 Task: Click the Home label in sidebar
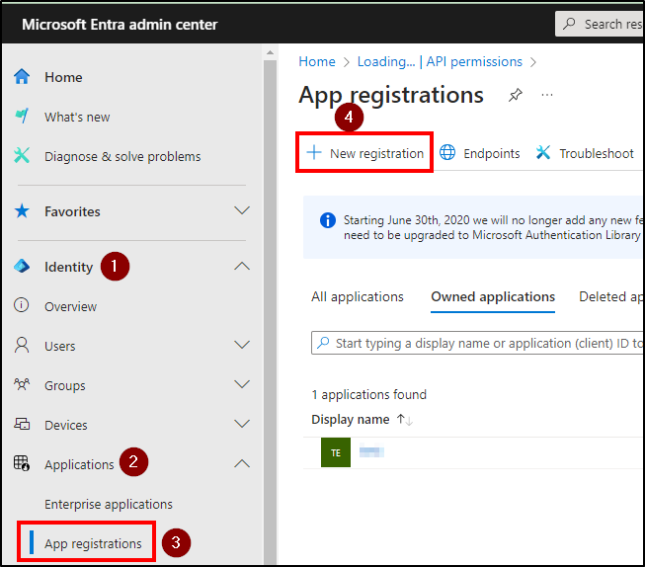[x=63, y=77]
